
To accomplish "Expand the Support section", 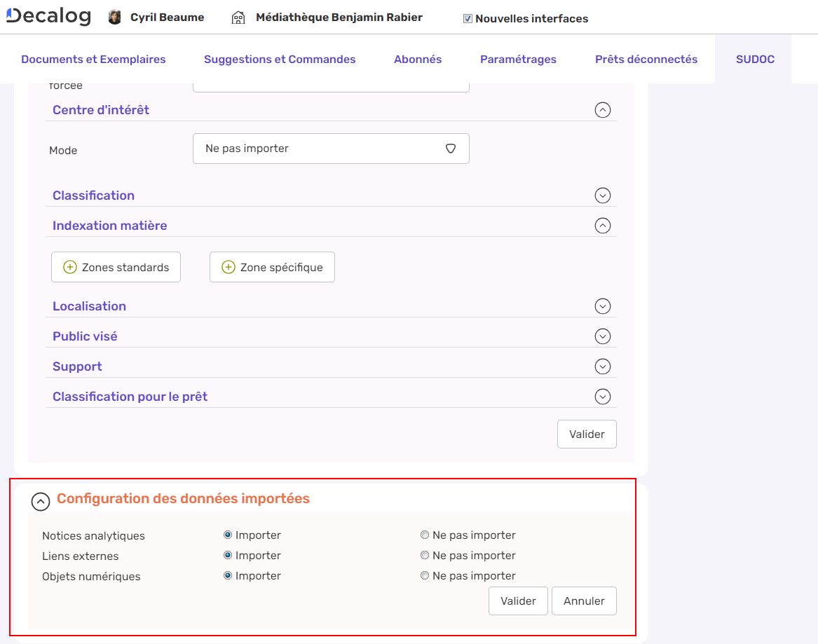I will 602,366.
